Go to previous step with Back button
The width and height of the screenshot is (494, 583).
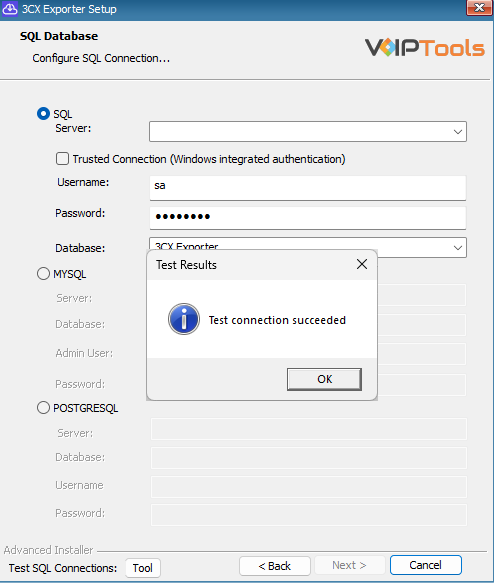click(x=275, y=566)
